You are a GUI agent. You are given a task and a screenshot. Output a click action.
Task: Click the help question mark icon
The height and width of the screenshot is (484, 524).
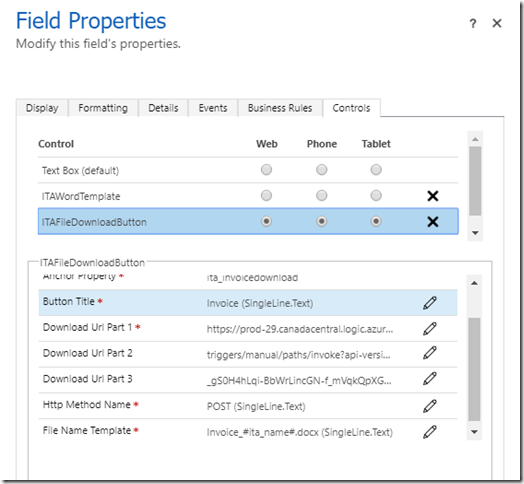(473, 24)
